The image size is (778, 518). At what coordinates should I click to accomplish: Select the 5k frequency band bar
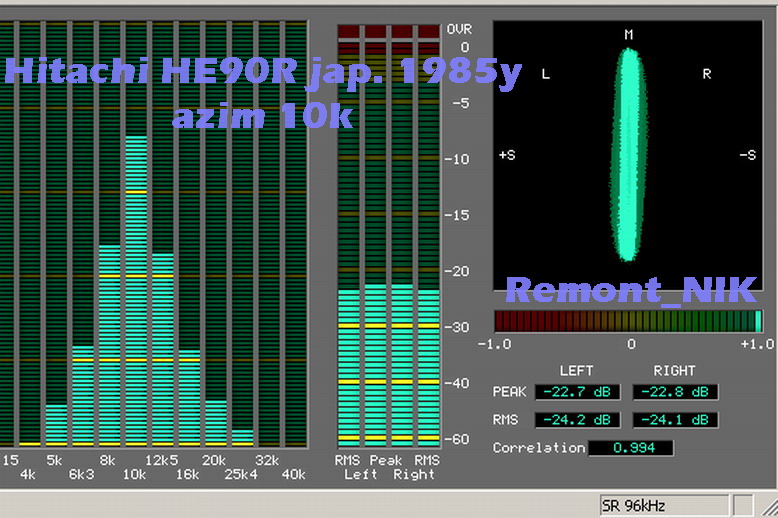(56, 424)
